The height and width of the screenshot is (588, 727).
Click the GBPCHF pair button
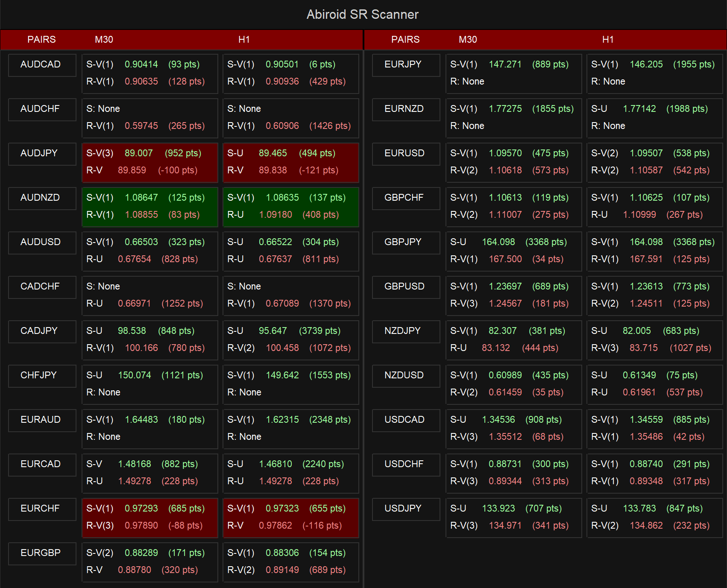[406, 198]
